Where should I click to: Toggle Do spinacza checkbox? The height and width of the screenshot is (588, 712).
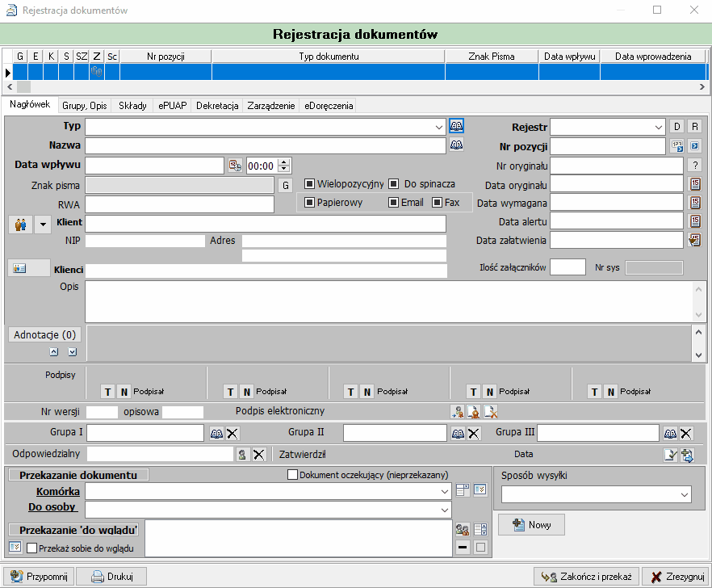pyautogui.click(x=394, y=183)
